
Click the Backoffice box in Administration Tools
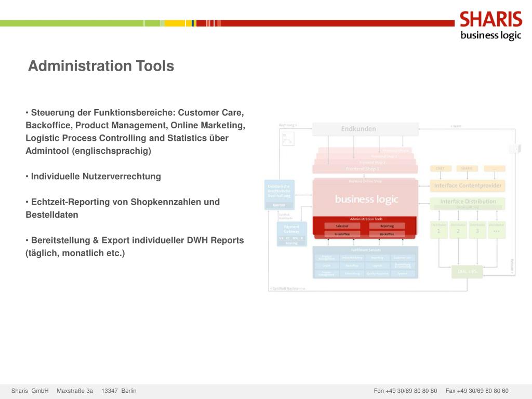coord(387,234)
